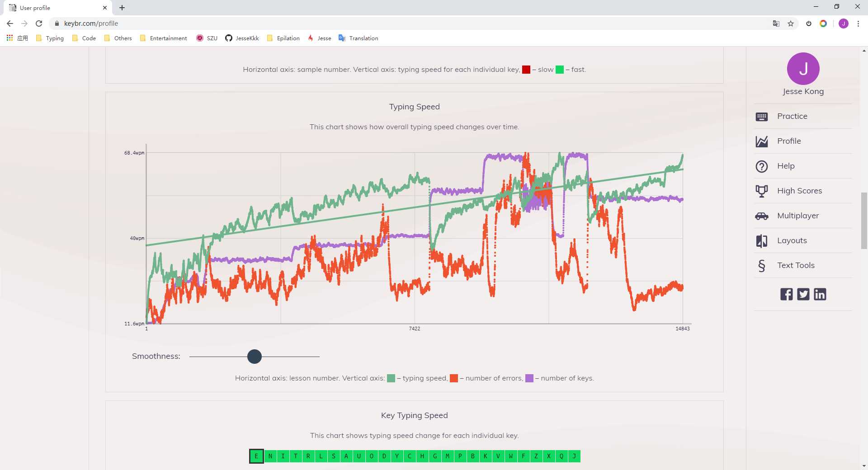Click the green fast color swatch
Image resolution: width=868 pixels, height=470 pixels.
(x=559, y=70)
